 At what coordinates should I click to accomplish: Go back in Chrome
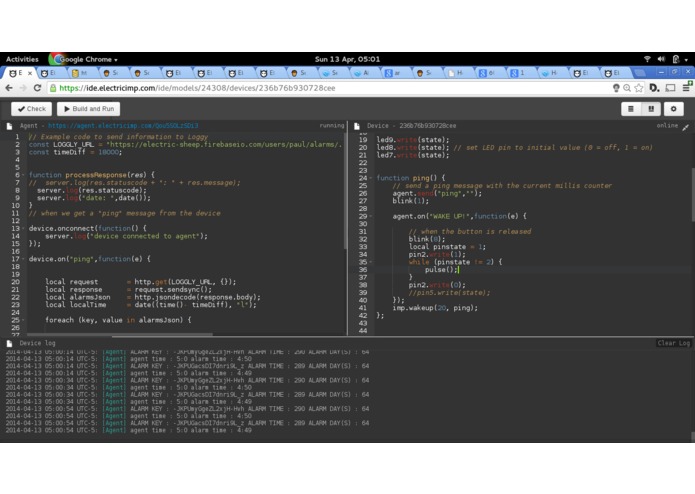tap(9, 88)
